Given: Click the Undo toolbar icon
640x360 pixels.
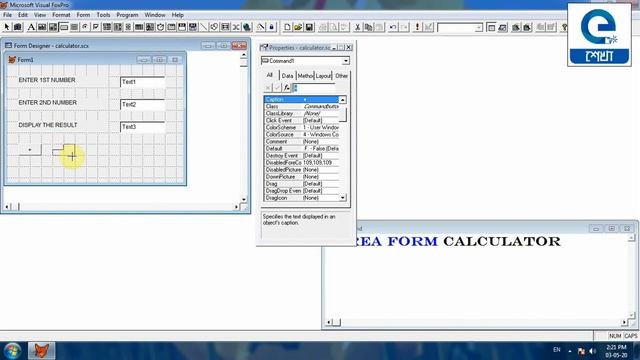Looking at the screenshot, I should click(x=393, y=27).
